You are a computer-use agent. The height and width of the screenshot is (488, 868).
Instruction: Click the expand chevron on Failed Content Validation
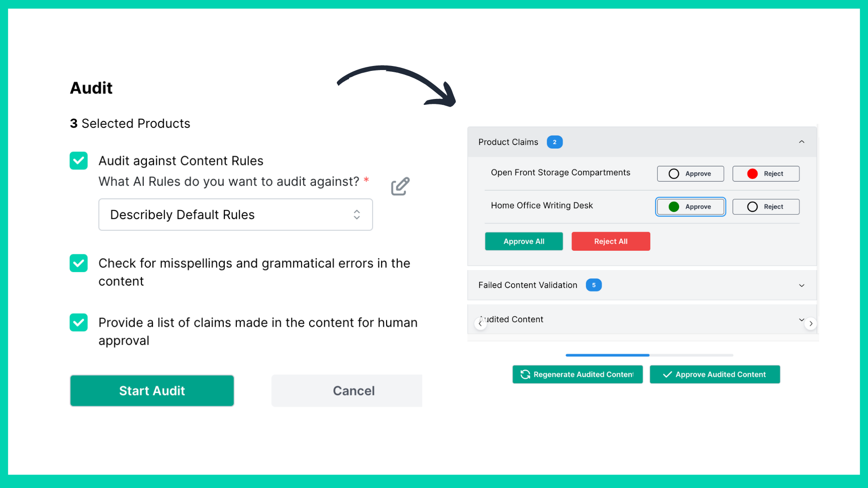pyautogui.click(x=802, y=285)
